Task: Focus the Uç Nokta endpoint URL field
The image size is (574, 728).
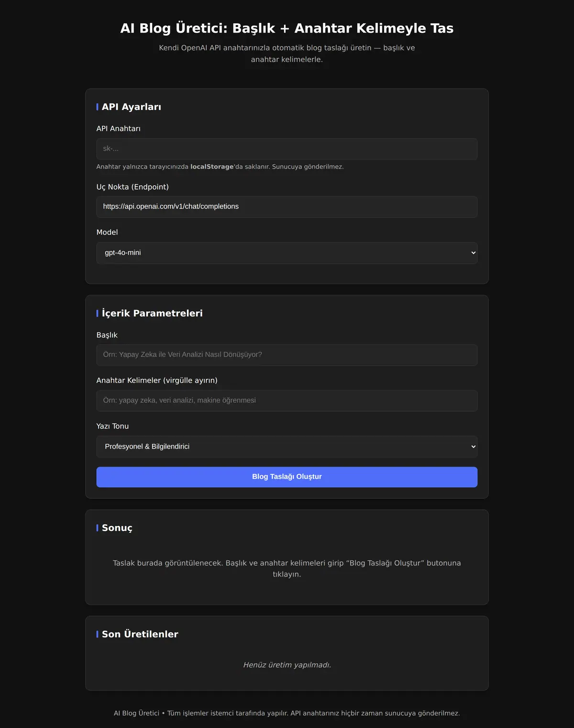Action: click(x=287, y=207)
